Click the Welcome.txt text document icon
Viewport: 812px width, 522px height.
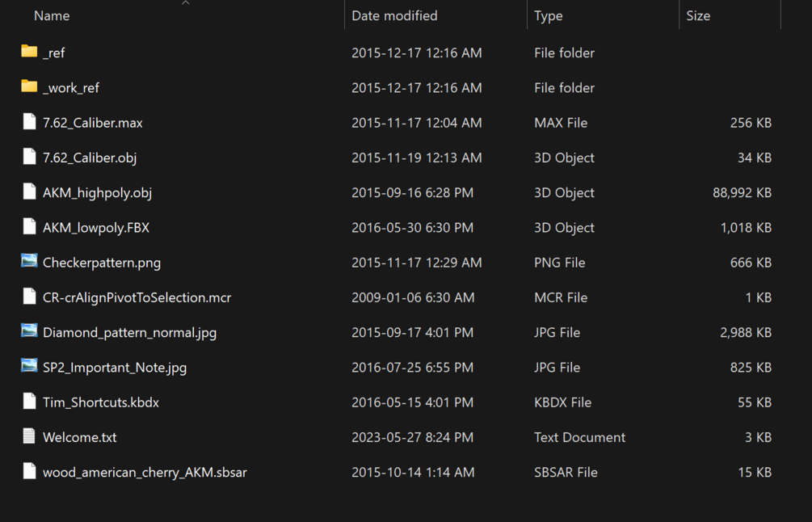[x=29, y=436]
